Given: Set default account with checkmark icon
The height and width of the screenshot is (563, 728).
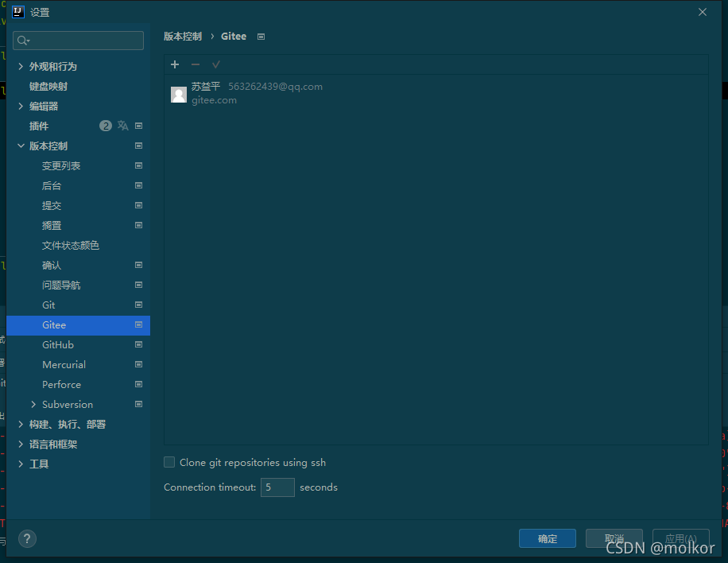Looking at the screenshot, I should click(216, 64).
